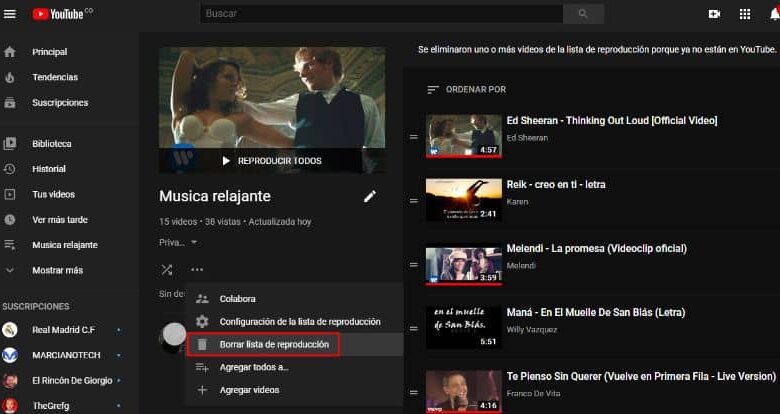The image size is (780, 414).
Task: Click channel name 'Karen'
Action: pos(517,202)
